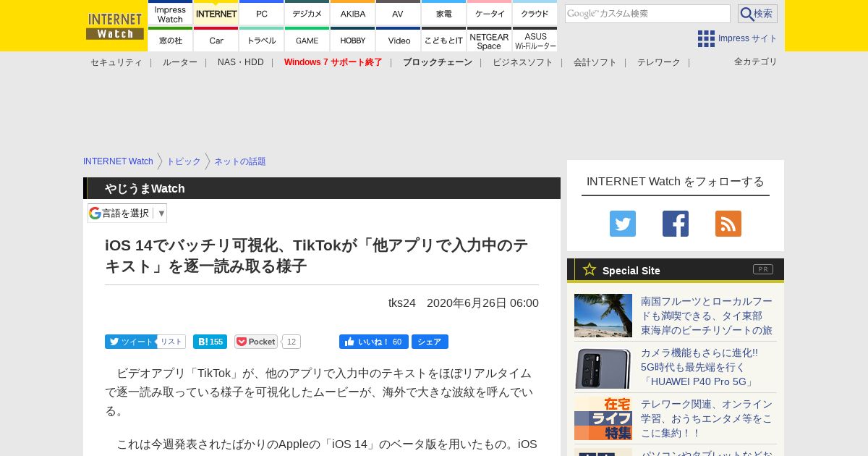Open the 在宅ライフ特集 thumbnail
This screenshot has height=456, width=868.
603,418
